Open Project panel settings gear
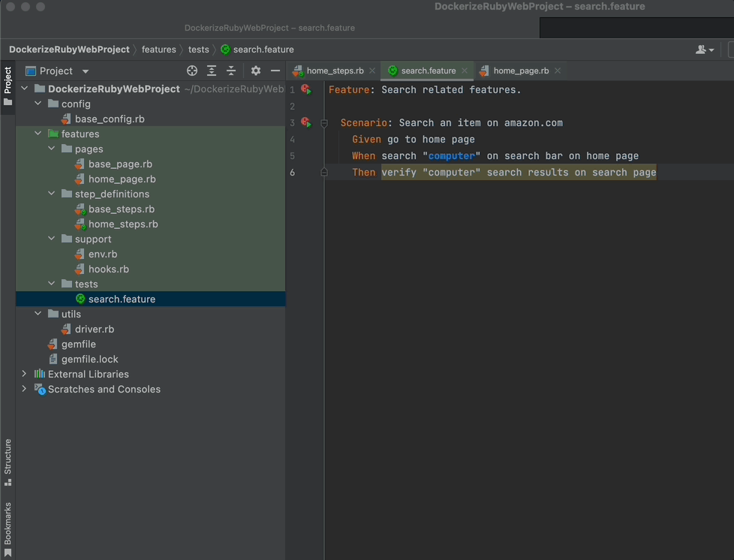The image size is (734, 560). tap(255, 71)
